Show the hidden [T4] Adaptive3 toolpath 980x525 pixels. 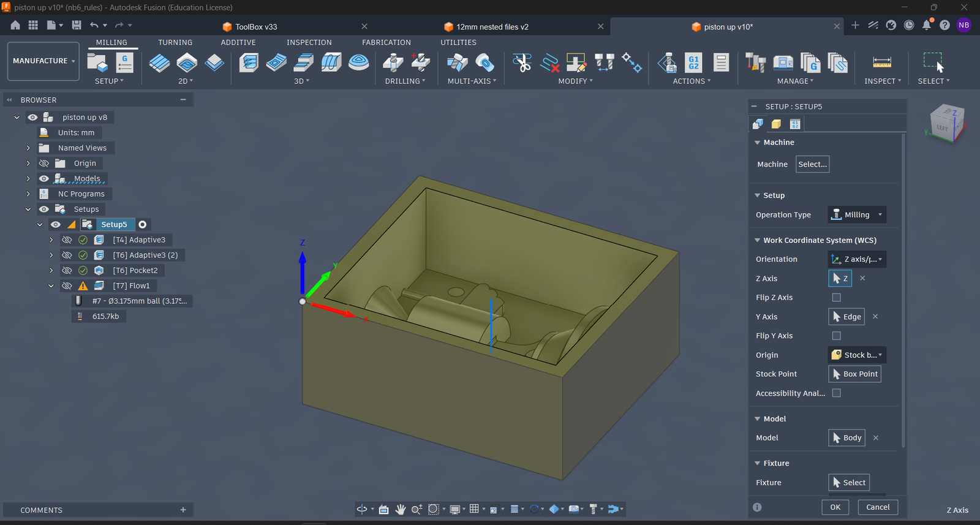point(67,240)
